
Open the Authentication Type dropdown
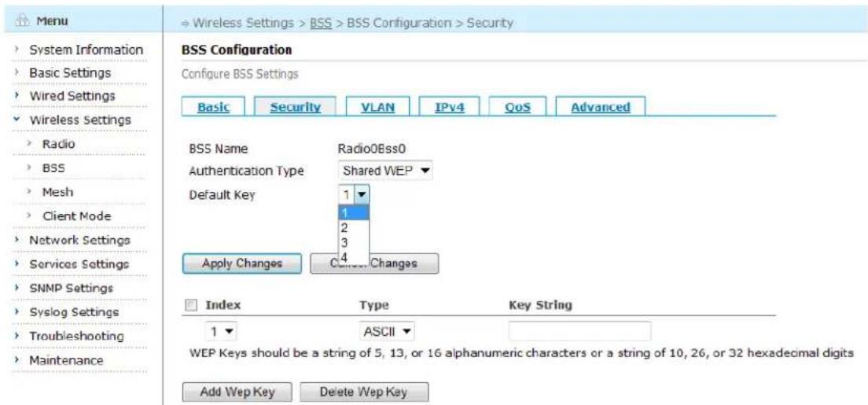click(385, 171)
